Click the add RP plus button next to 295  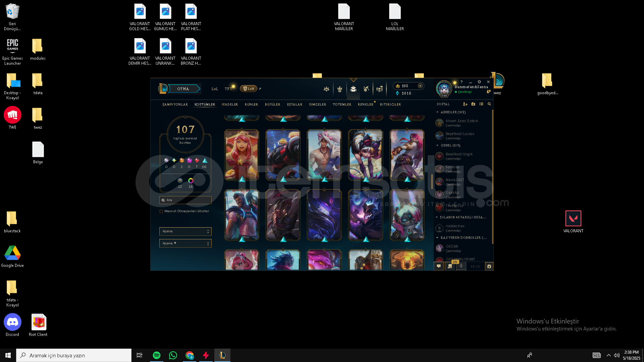click(x=420, y=86)
